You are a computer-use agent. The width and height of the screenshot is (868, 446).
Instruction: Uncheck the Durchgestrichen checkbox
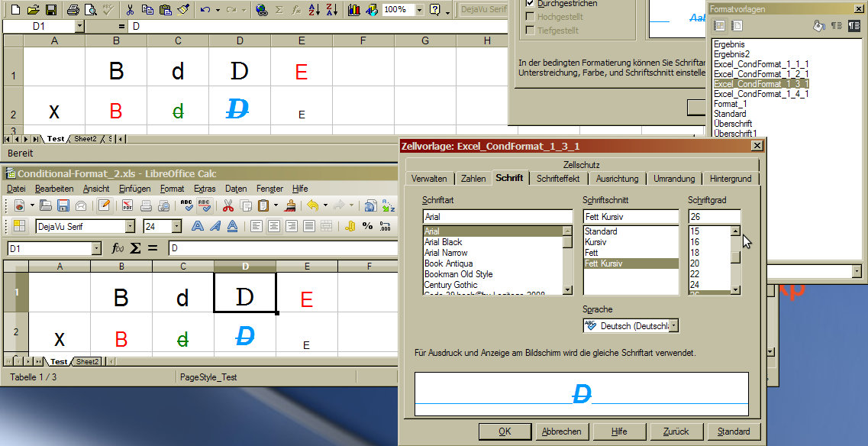coord(531,4)
